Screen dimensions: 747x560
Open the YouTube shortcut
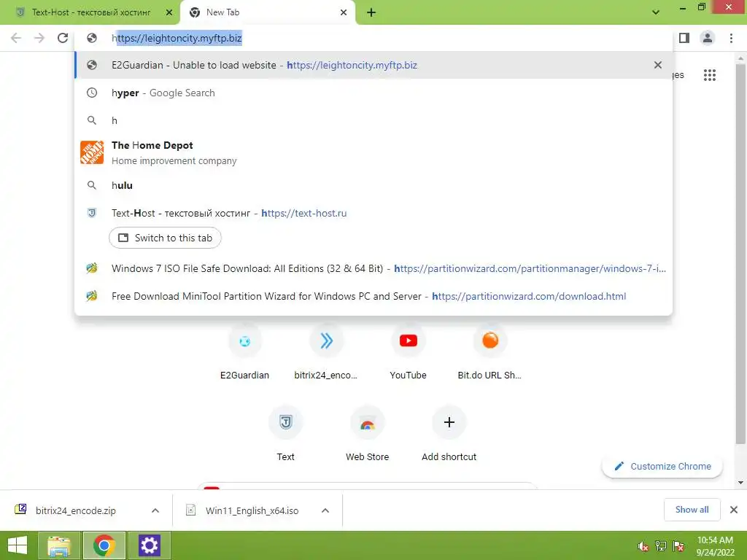pyautogui.click(x=408, y=352)
